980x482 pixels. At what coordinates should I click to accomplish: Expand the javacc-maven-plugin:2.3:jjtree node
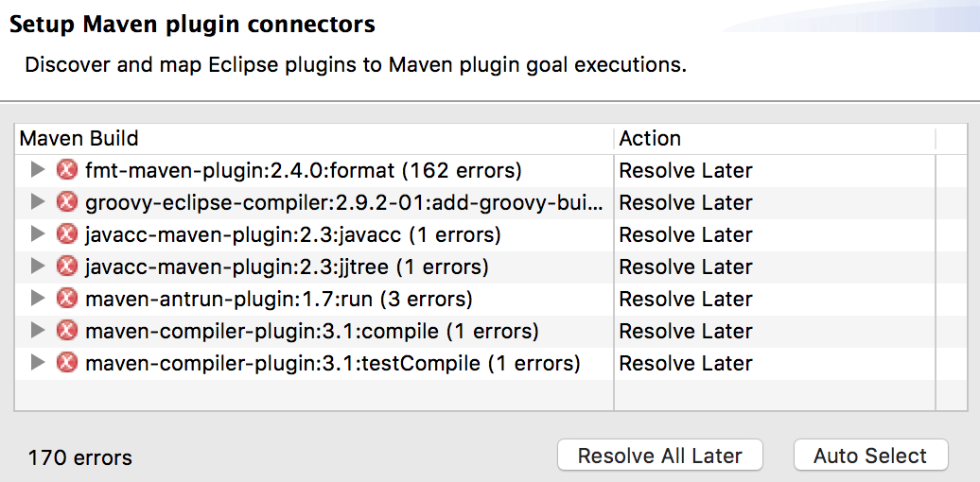(38, 267)
